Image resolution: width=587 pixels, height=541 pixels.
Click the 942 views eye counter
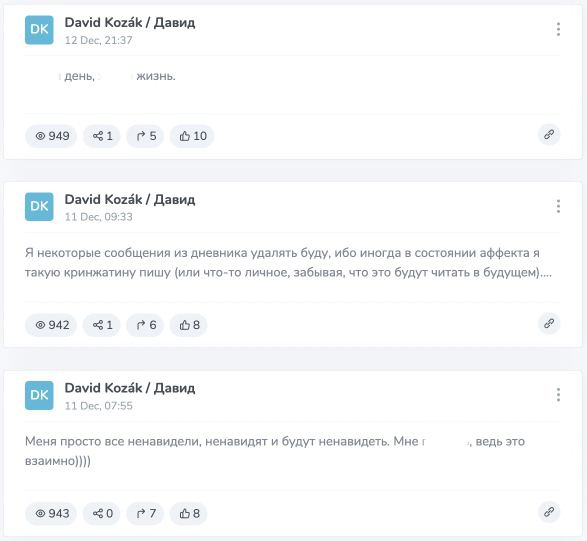51,325
